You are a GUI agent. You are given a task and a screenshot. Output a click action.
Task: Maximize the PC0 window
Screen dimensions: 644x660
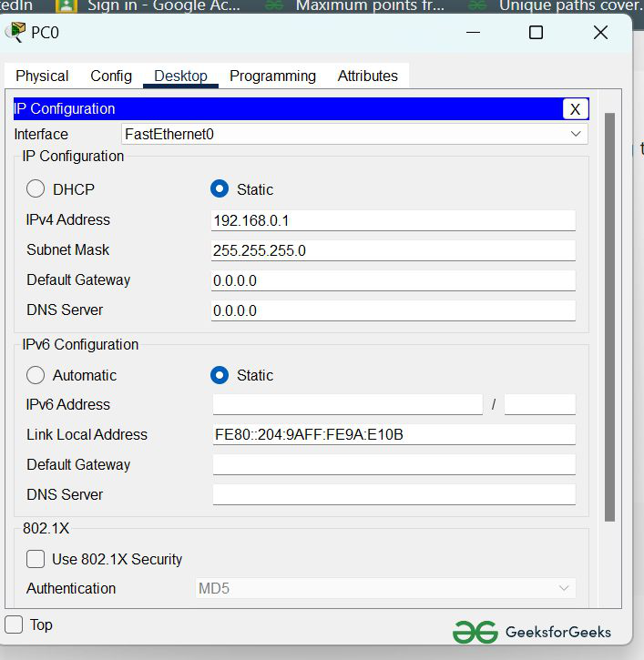536,33
